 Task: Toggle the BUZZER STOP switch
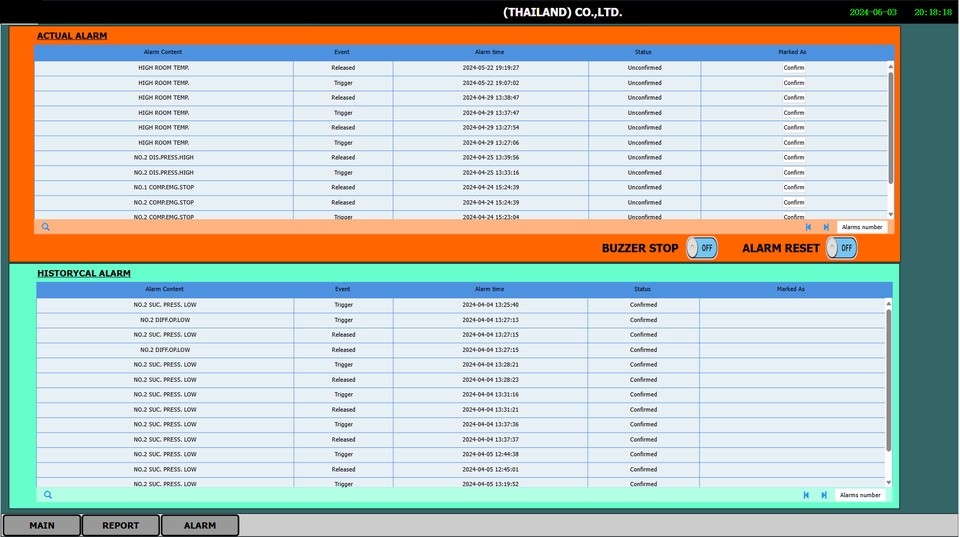[702, 248]
